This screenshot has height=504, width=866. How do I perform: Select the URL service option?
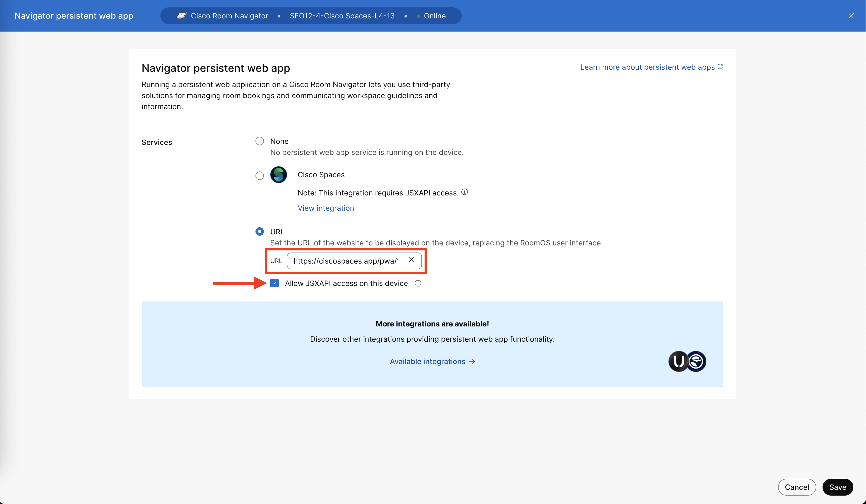[259, 231]
